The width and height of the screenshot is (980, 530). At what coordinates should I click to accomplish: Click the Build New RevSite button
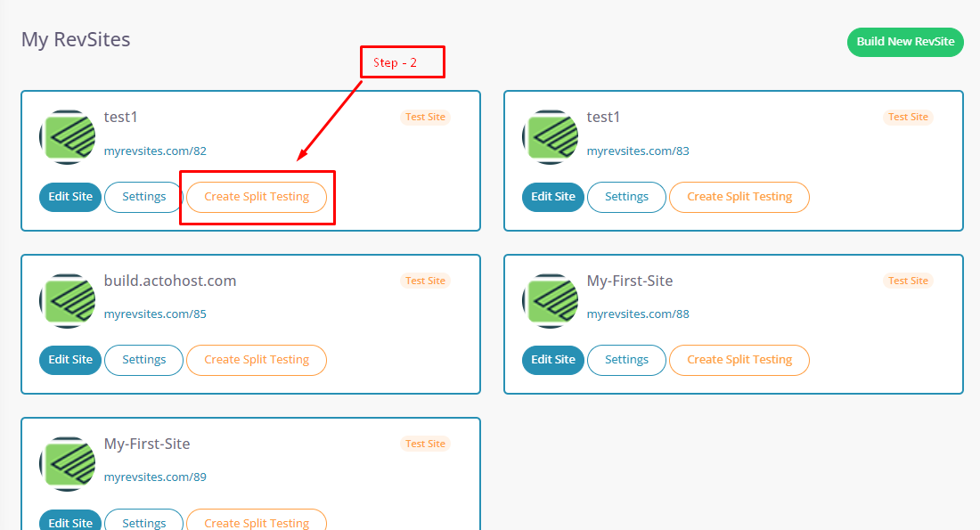(x=905, y=42)
